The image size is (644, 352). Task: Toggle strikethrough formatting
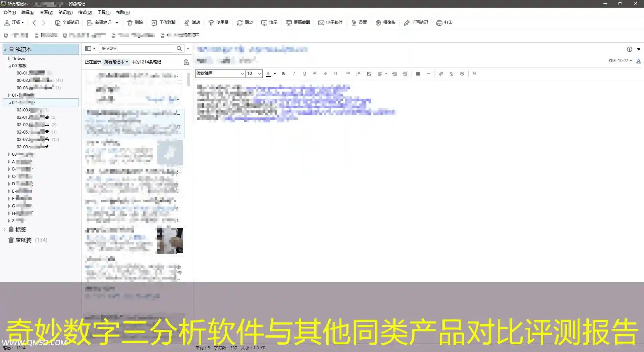click(315, 74)
